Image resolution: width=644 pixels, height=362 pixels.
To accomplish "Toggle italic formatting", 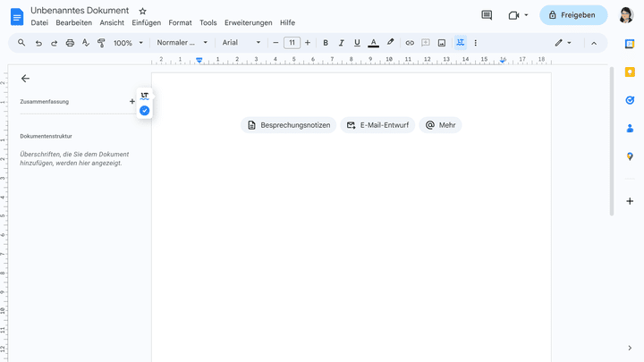I will click(341, 43).
